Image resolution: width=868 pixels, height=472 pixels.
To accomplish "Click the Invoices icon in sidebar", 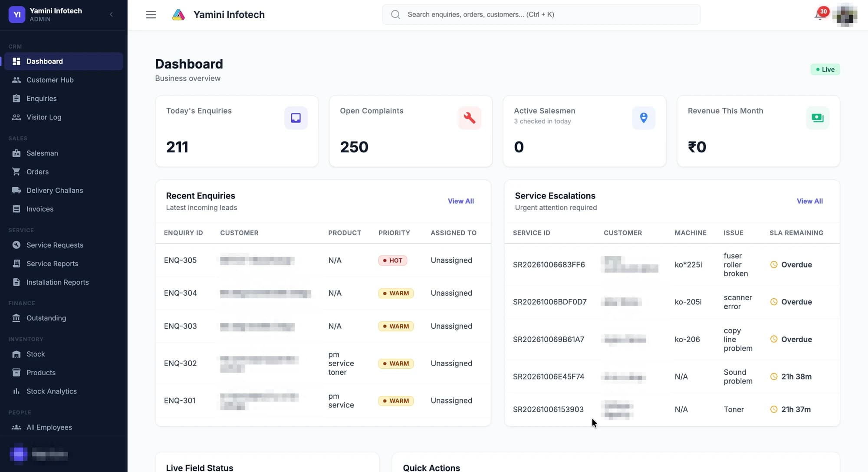I will [x=16, y=209].
